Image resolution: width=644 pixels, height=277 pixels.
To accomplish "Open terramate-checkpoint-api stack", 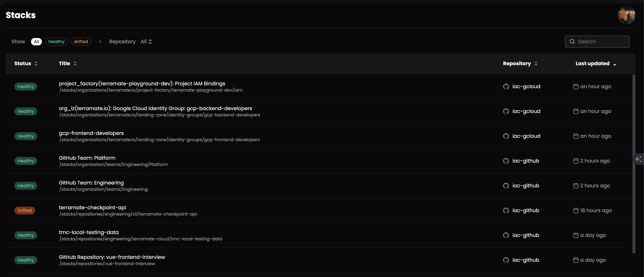I will point(92,207).
